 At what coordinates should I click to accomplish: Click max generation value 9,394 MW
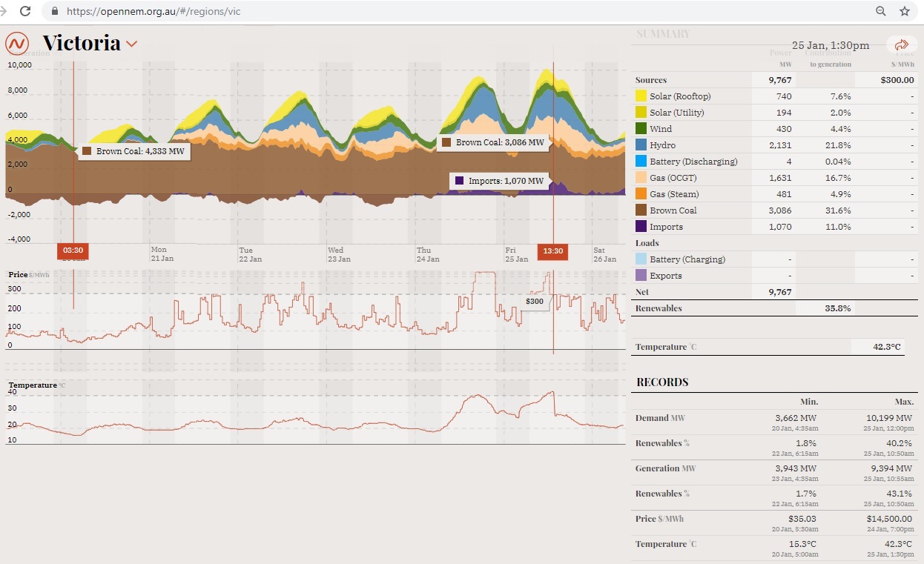tap(891, 468)
